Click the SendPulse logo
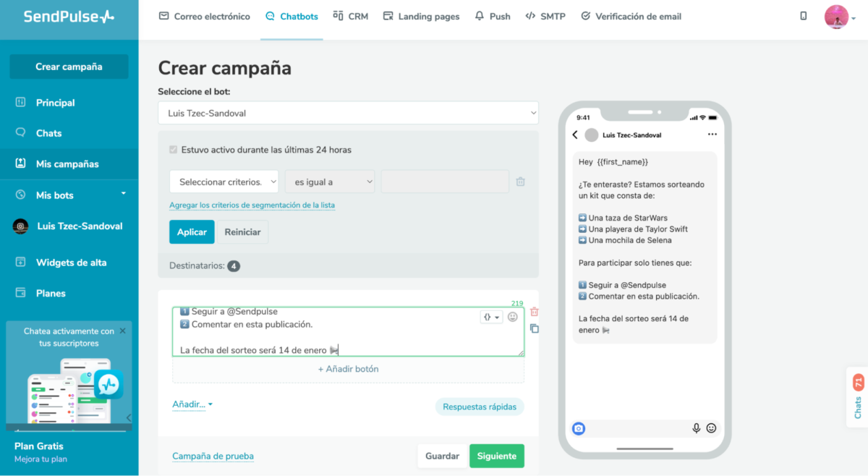 pyautogui.click(x=69, y=16)
